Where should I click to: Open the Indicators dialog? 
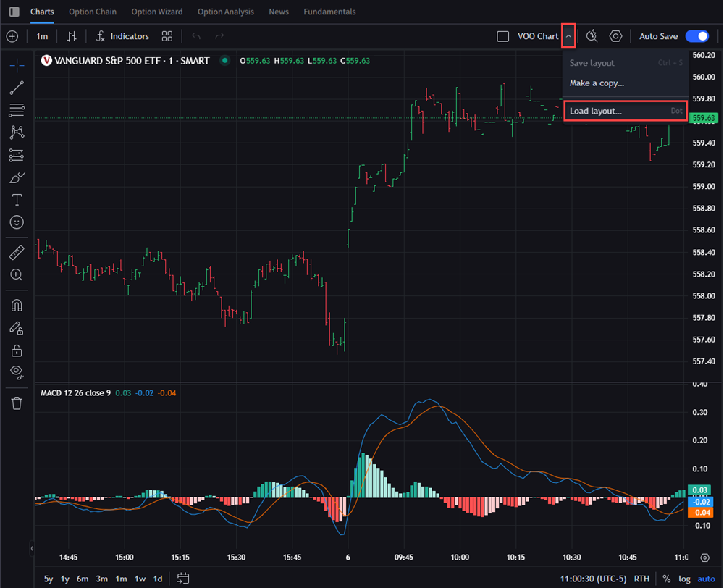click(x=122, y=36)
